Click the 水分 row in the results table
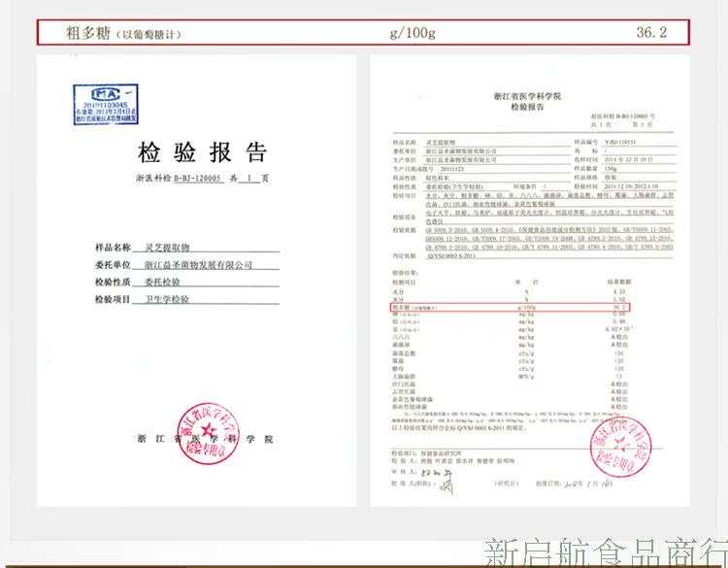Viewport: 728px width, 568px height. point(512,292)
